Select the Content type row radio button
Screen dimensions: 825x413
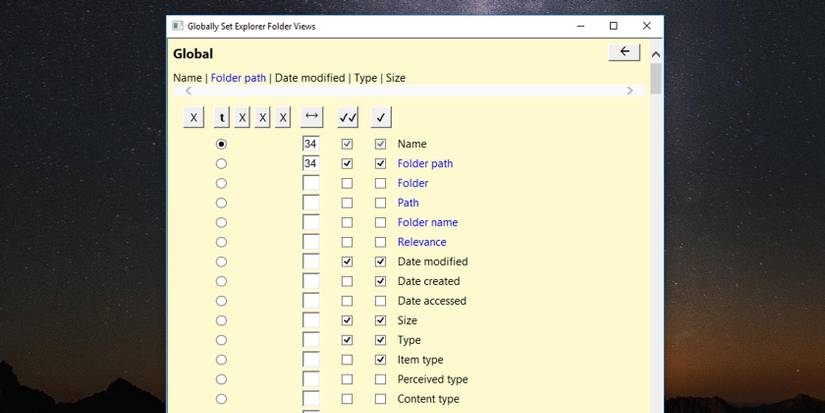(222, 399)
